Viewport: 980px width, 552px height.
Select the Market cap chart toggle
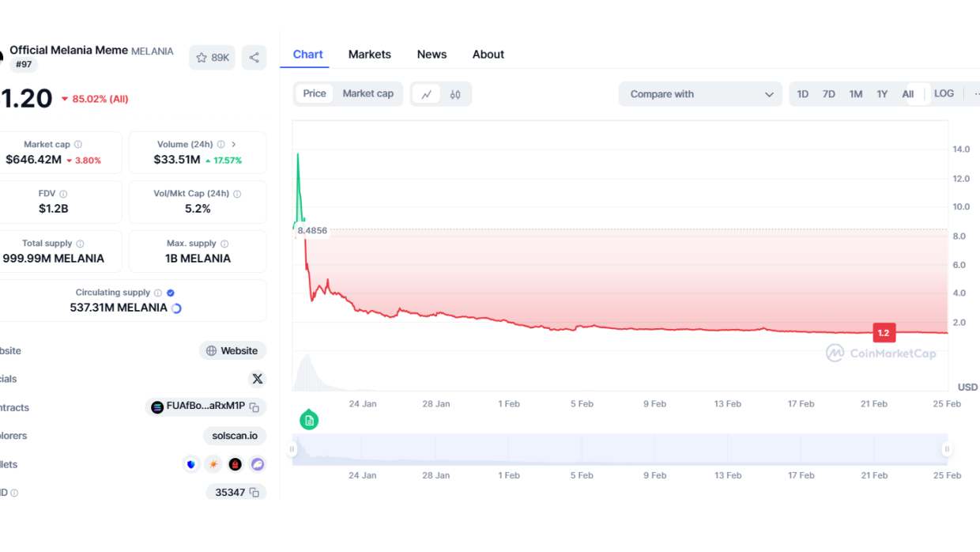[367, 93]
